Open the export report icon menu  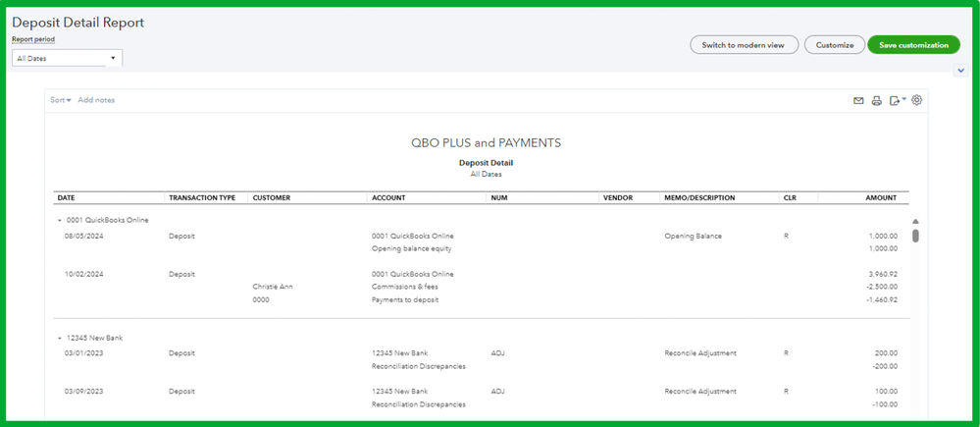click(898, 100)
